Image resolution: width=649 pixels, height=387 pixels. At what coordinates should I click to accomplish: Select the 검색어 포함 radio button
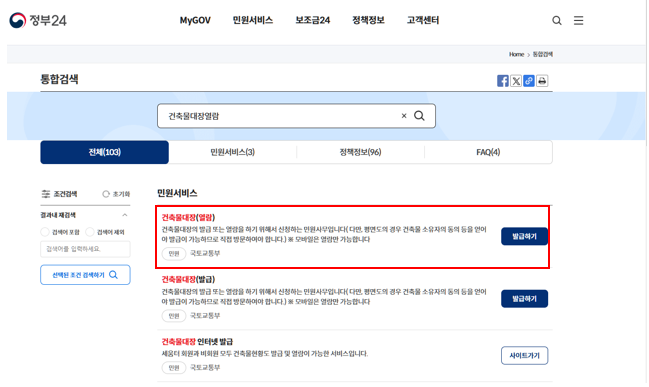tap(45, 232)
